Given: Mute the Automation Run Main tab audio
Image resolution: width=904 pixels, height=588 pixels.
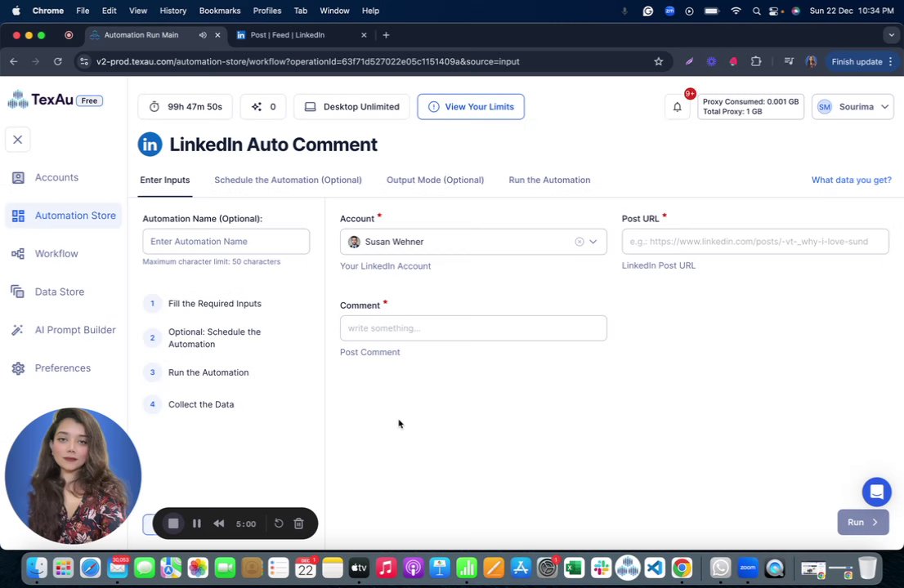Looking at the screenshot, I should tap(203, 35).
